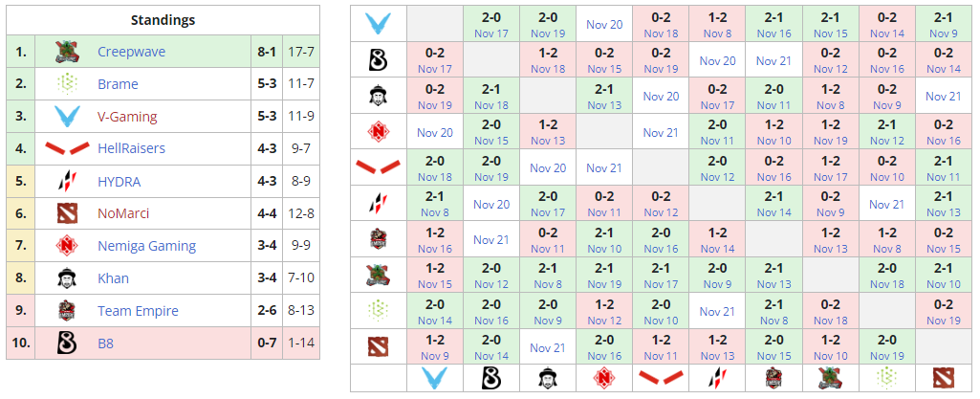Open the Team Empire name link
This screenshot has height=399, width=980.
(138, 311)
